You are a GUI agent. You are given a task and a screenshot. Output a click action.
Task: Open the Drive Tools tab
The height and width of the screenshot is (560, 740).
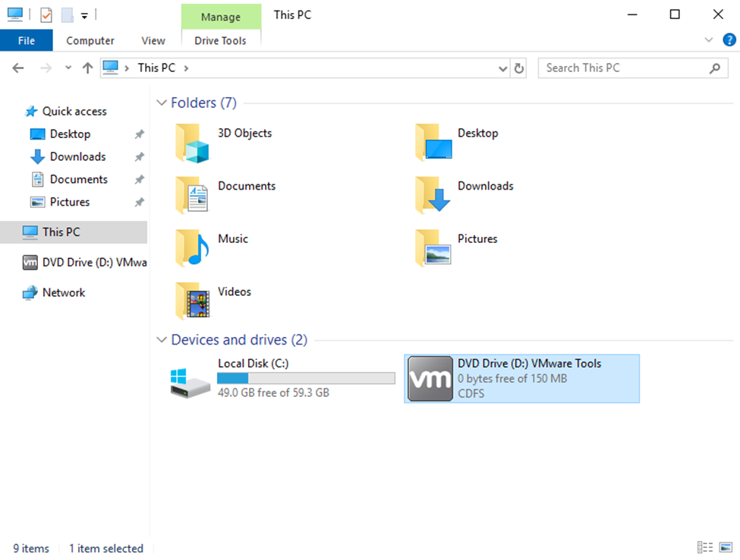coord(220,40)
